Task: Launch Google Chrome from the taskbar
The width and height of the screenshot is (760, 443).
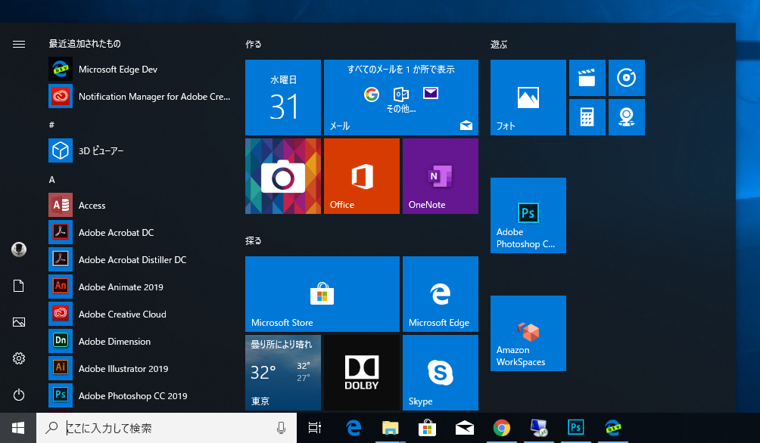Action: [x=502, y=428]
